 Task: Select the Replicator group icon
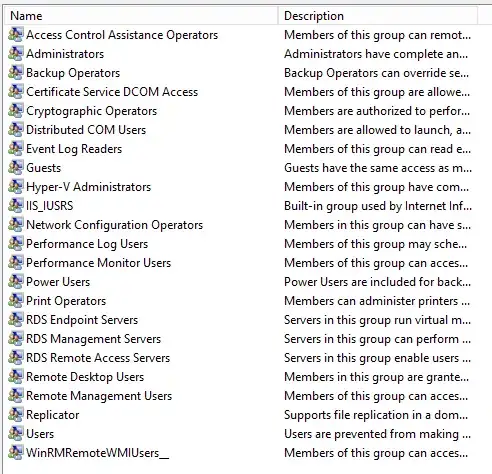tap(16, 415)
